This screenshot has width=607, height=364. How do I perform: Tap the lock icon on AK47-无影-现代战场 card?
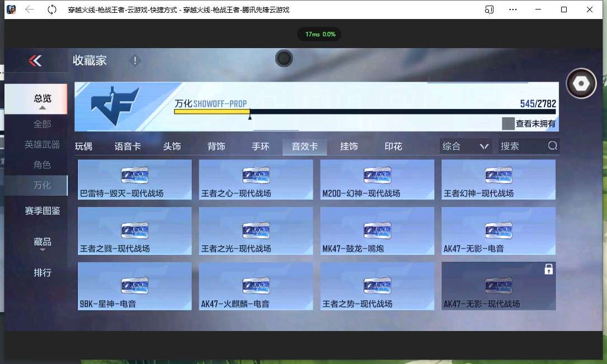(x=549, y=270)
